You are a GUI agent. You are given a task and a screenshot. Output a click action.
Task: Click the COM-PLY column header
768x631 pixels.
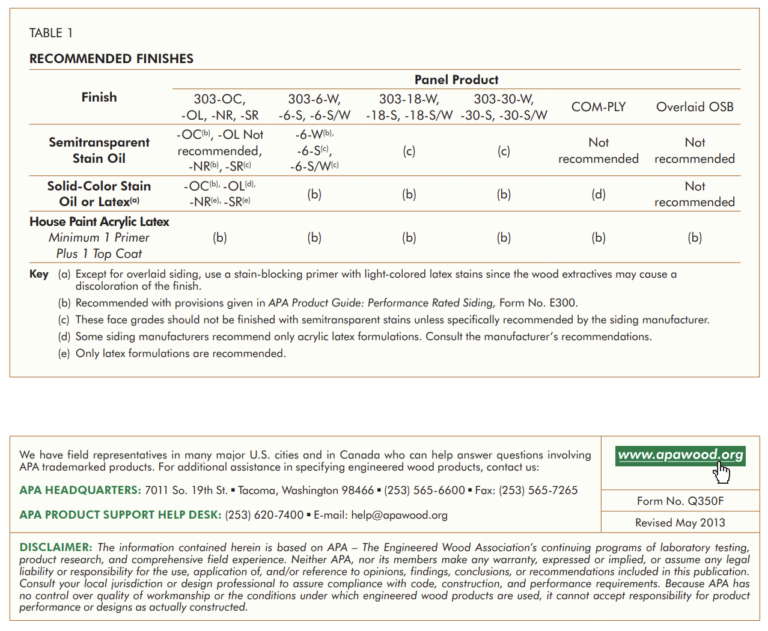[598, 106]
